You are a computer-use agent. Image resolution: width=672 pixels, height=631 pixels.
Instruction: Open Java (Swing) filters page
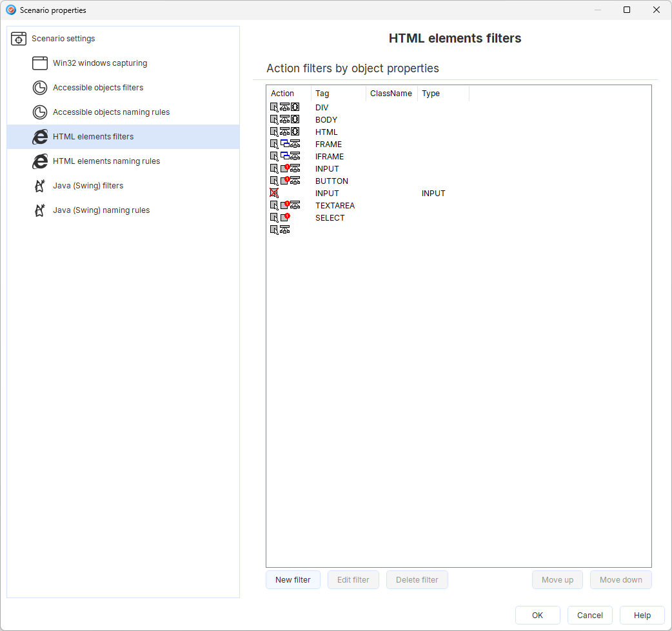[88, 186]
